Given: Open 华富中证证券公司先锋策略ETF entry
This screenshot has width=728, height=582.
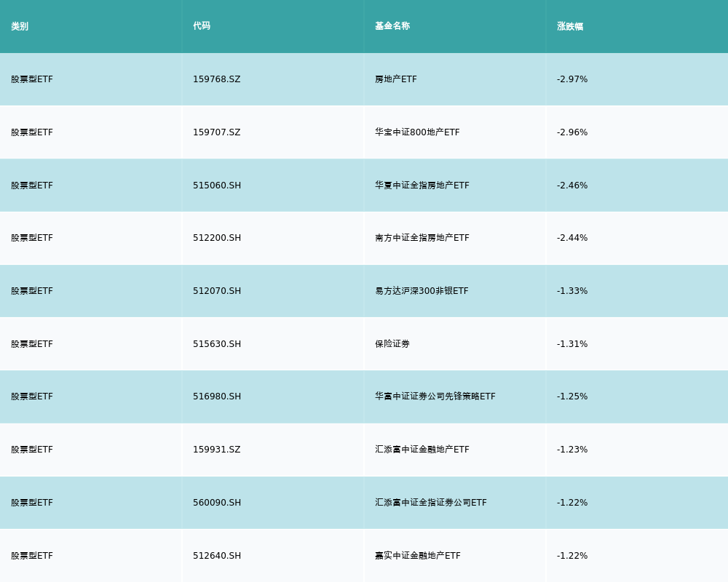Looking at the screenshot, I should tap(435, 396).
